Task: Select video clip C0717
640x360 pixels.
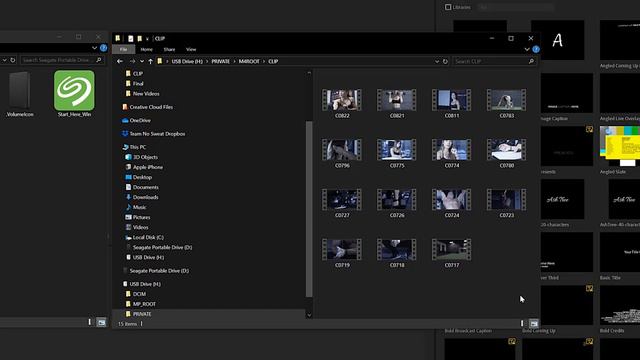Action: tap(451, 253)
